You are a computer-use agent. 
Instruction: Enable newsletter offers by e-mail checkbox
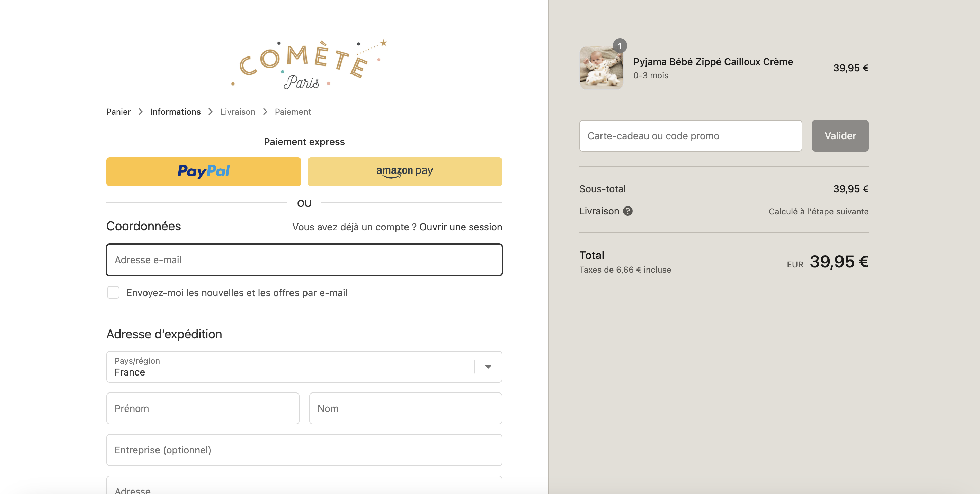[113, 292]
